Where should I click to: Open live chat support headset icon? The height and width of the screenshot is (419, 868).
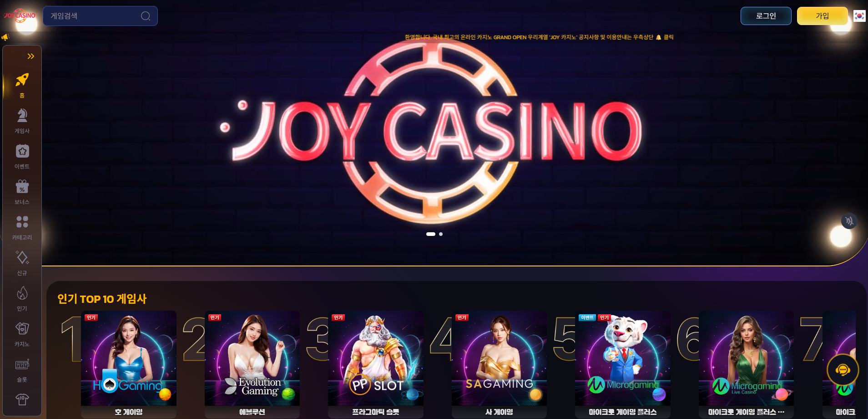click(843, 369)
